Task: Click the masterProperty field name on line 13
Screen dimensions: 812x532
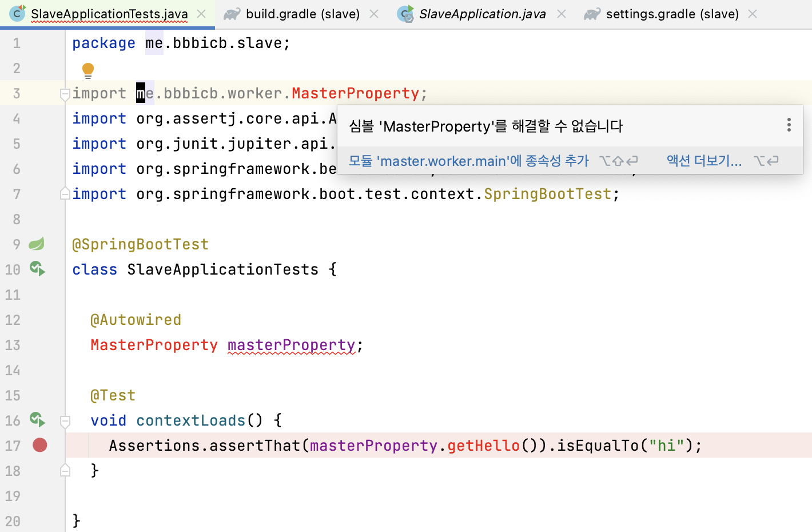Action: [x=292, y=345]
